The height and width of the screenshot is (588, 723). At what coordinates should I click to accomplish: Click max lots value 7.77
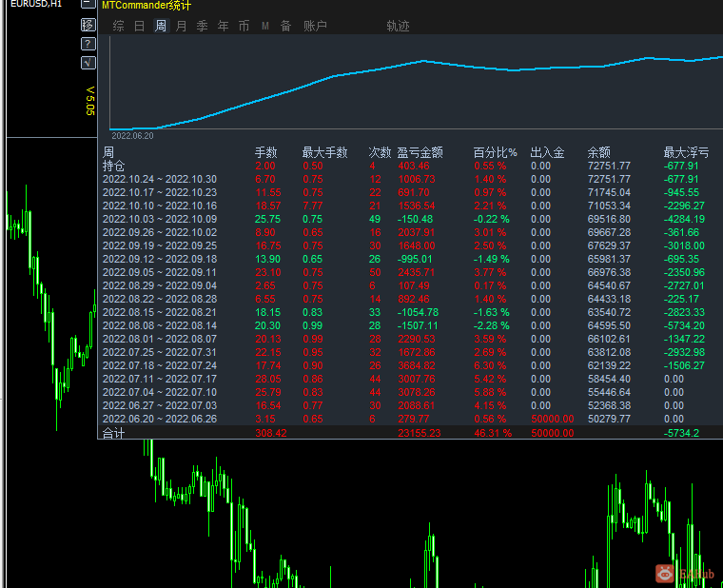pyautogui.click(x=313, y=206)
